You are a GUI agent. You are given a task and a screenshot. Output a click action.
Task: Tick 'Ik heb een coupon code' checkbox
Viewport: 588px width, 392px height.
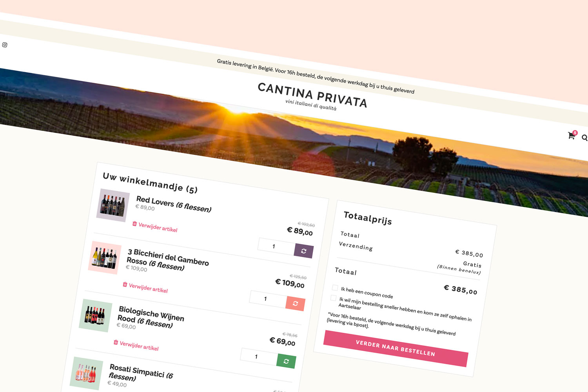pyautogui.click(x=335, y=288)
